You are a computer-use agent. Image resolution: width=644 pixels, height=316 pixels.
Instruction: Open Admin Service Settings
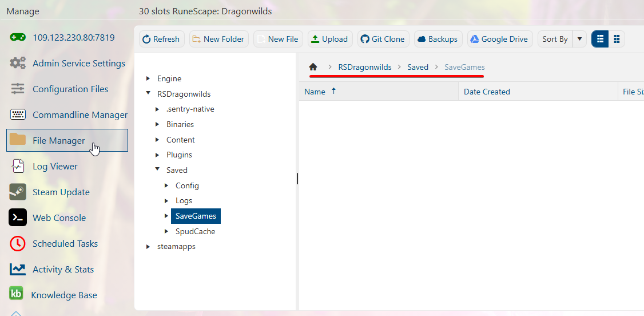[78, 64]
